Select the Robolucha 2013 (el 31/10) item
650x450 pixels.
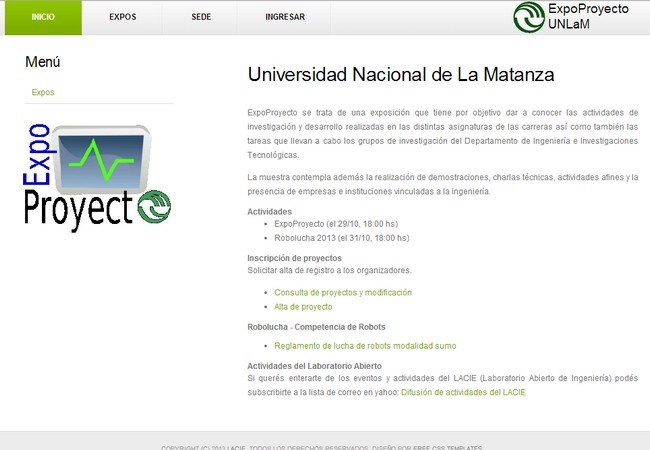click(x=342, y=238)
